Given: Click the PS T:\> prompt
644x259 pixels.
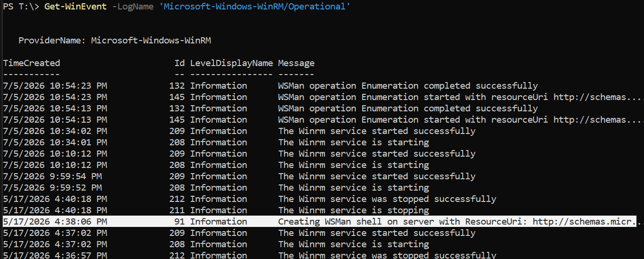Looking at the screenshot, I should [x=21, y=7].
